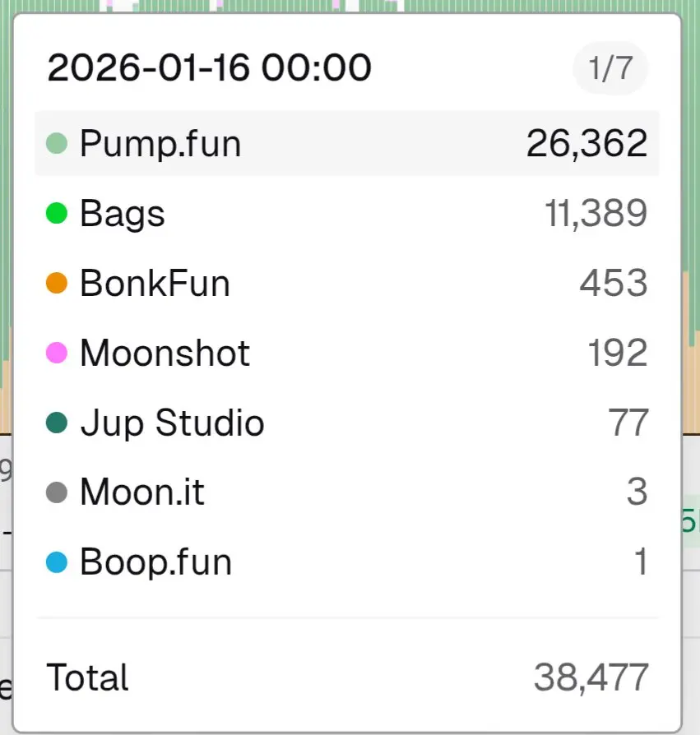Click the dark teal Jup Studio dot
700x735 pixels.
click(57, 424)
